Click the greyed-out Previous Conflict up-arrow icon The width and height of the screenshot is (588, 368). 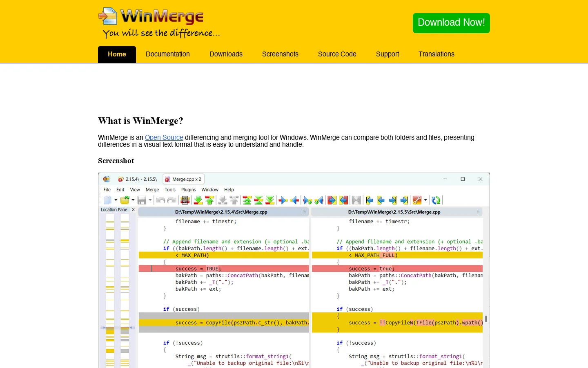(x=234, y=200)
